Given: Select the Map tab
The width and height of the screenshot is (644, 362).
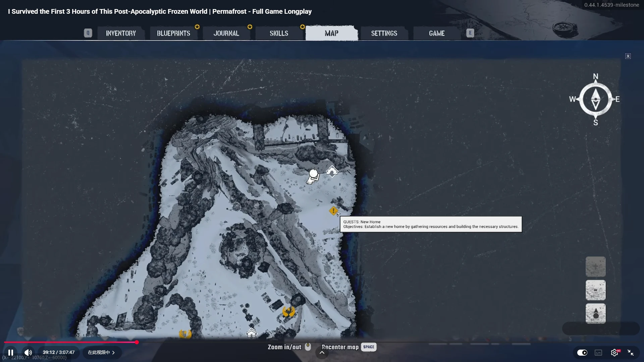Looking at the screenshot, I should tap(331, 33).
